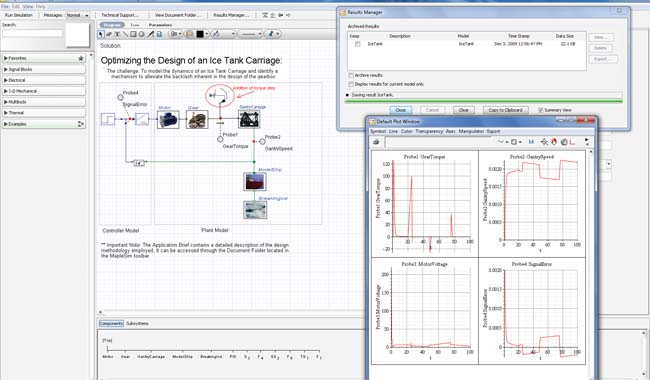Viewport: 650px width, 380px height.
Task: Select the eraser tool in drawing toolbar
Action: point(109,34)
